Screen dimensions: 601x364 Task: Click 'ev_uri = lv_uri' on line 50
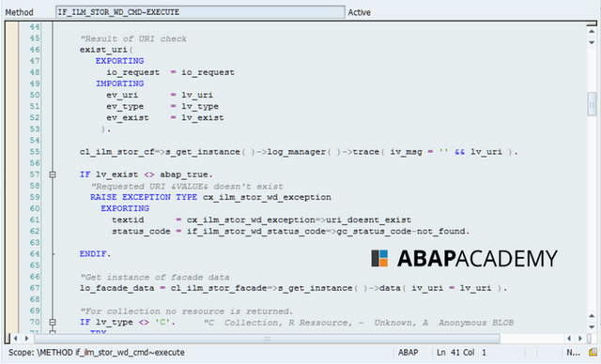coord(160,95)
